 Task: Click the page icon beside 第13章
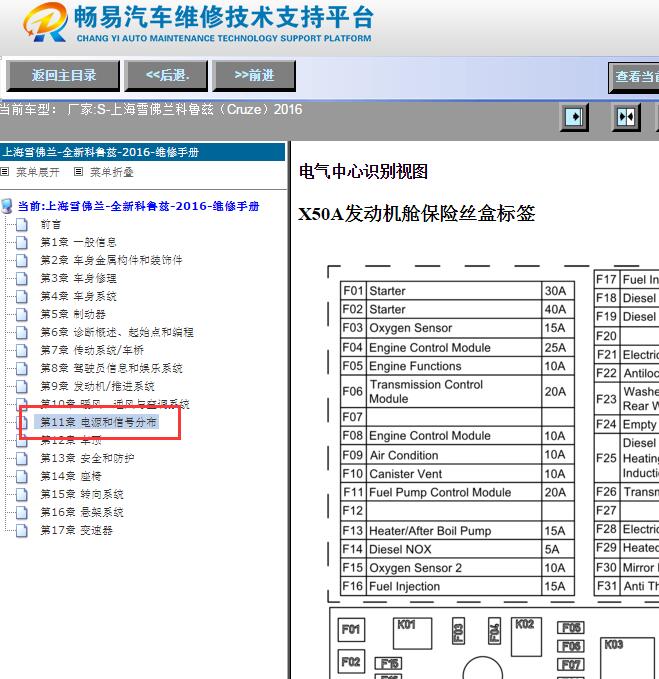[22, 458]
